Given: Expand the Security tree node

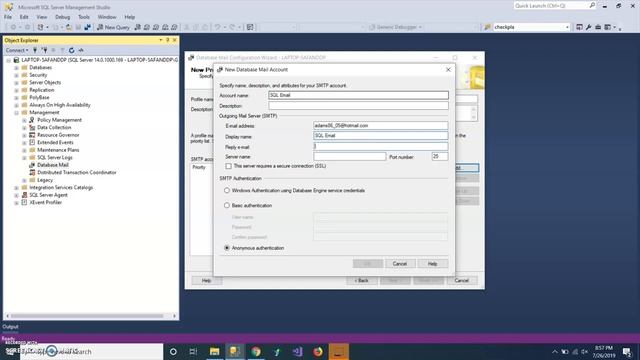Looking at the screenshot, I should 16,75.
